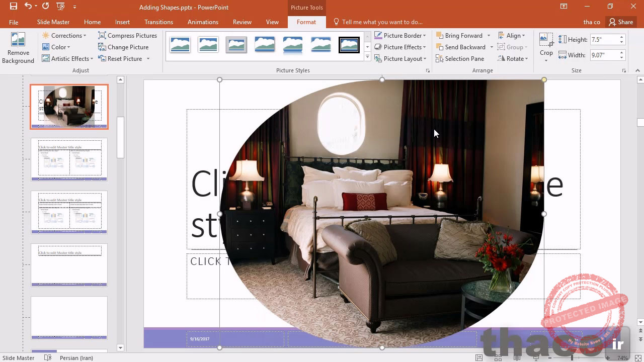Click the Change Picture icon
Image resolution: width=644 pixels, height=362 pixels.
(x=102, y=47)
